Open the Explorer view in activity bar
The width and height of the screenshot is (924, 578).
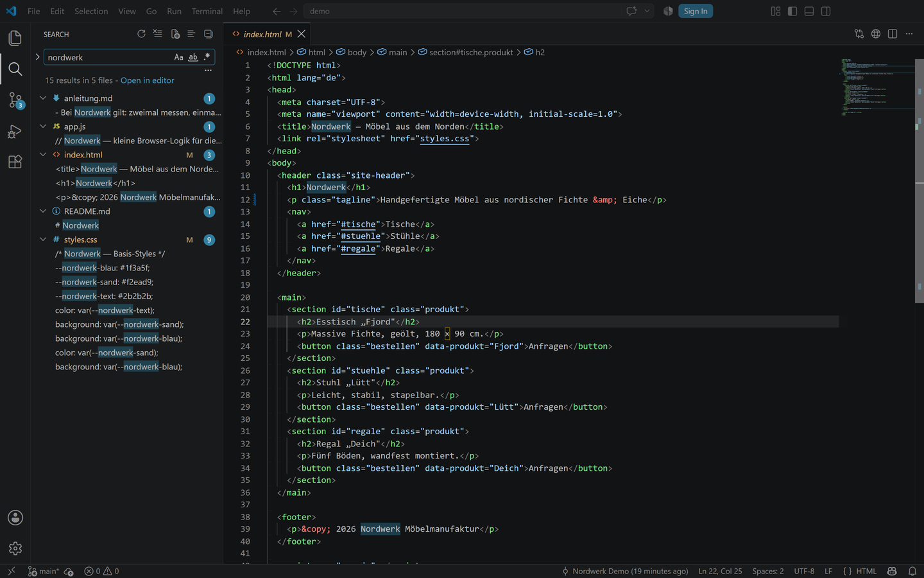coord(15,38)
